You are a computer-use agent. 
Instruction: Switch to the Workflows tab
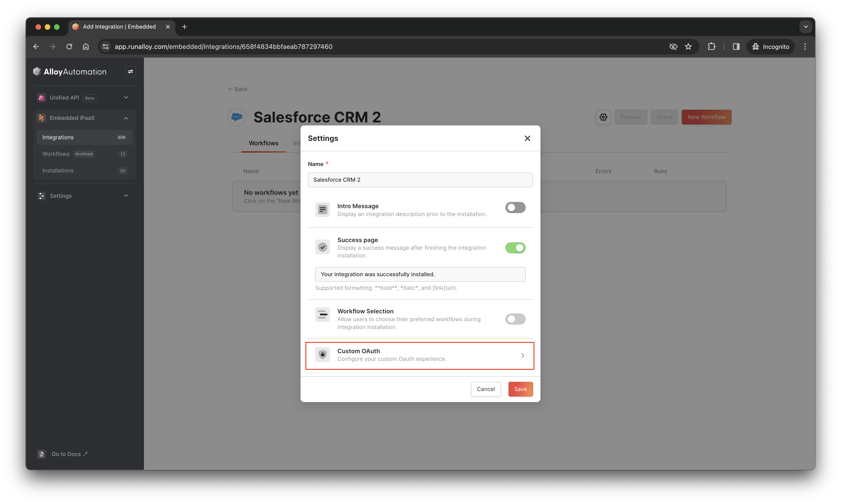(263, 143)
